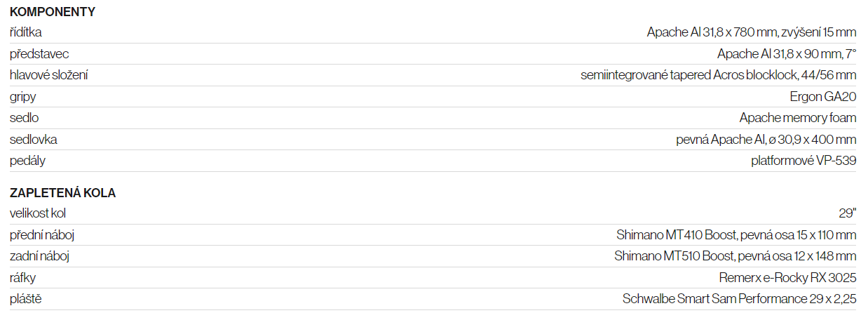Select the představec row label
Image resolution: width=868 pixels, height=313 pixels.
pyautogui.click(x=39, y=54)
